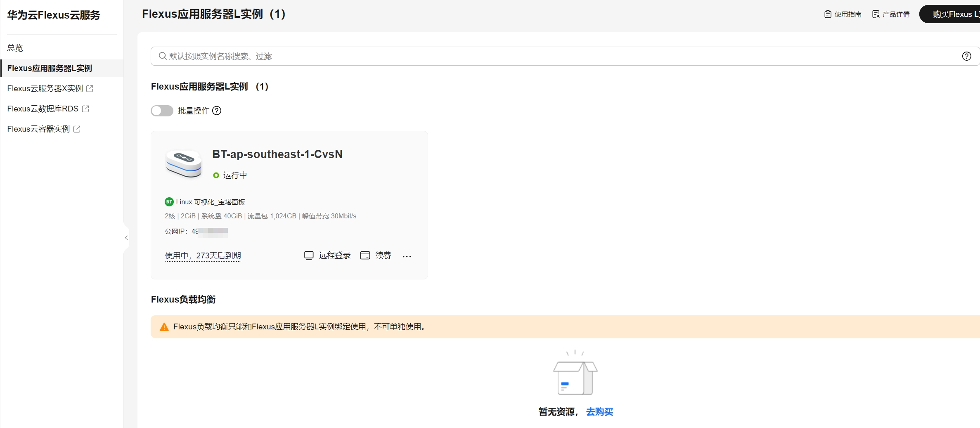Click external link icon beside Flexus云容器实例
Screen dimensions: 980x428
77,129
